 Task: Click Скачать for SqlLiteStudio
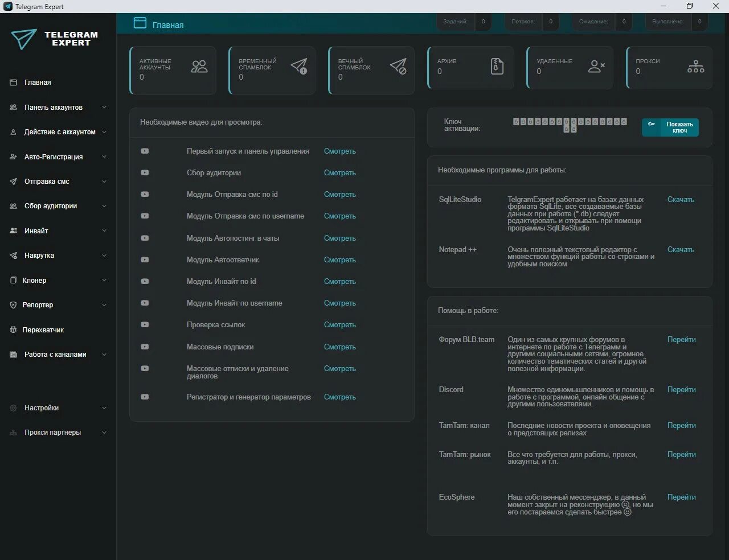(x=681, y=200)
